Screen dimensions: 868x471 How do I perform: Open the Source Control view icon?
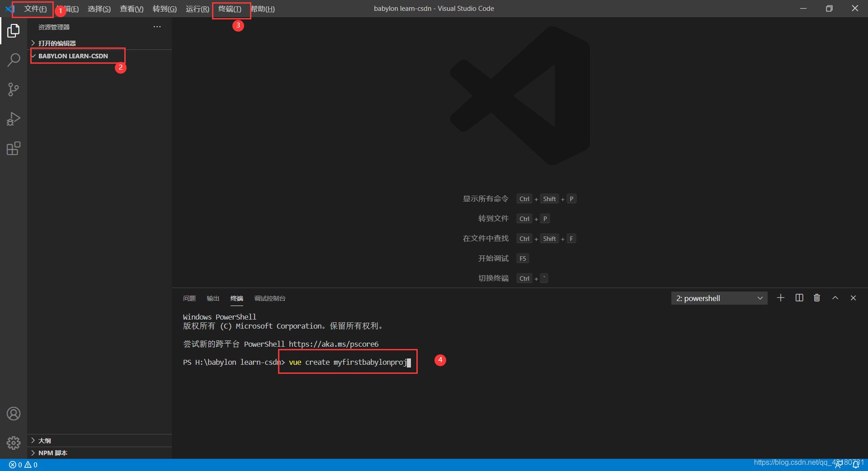[14, 89]
